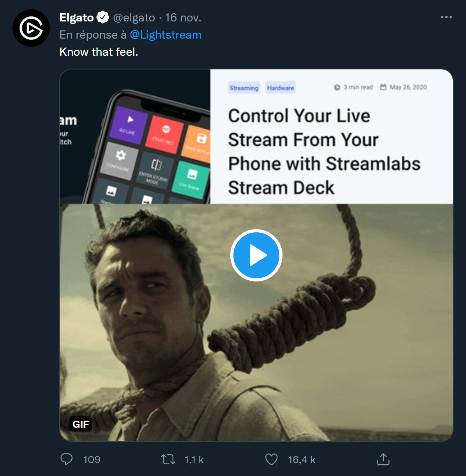466x476 pixels.
Task: Retweet using the arrows icon
Action: pyautogui.click(x=168, y=459)
